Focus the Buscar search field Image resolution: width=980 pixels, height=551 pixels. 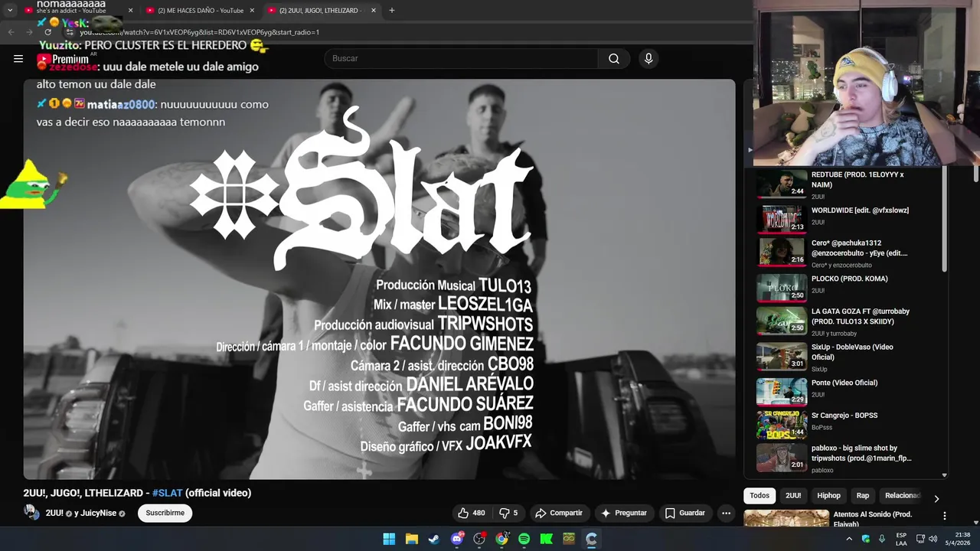(462, 59)
